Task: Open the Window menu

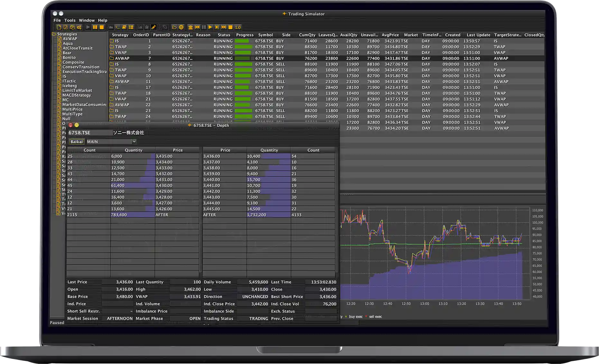Action: pos(87,20)
